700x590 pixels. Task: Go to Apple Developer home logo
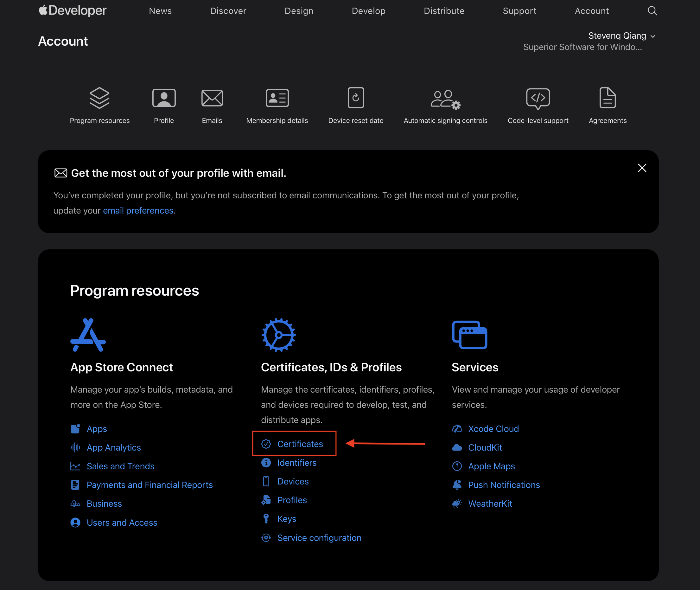(x=73, y=10)
